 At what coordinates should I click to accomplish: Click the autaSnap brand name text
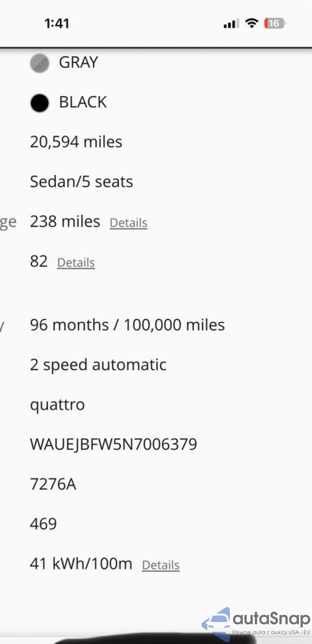pyautogui.click(x=271, y=619)
